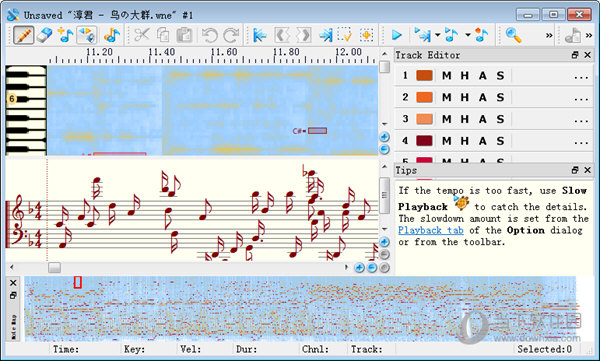The width and height of the screenshot is (600, 361).
Task: Cut with the scissors icon
Action: tap(142, 35)
